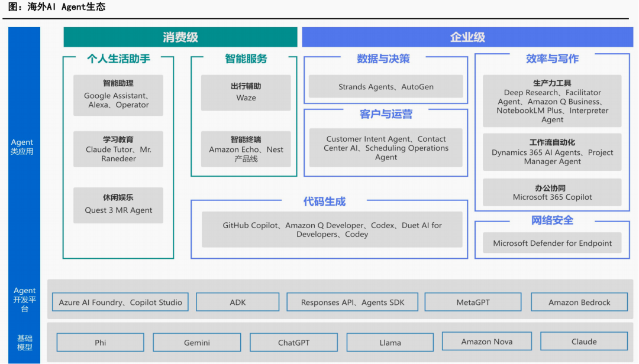This screenshot has height=364, width=639.
Task: Click the 效率与写作 section heading
Action: coord(552,58)
